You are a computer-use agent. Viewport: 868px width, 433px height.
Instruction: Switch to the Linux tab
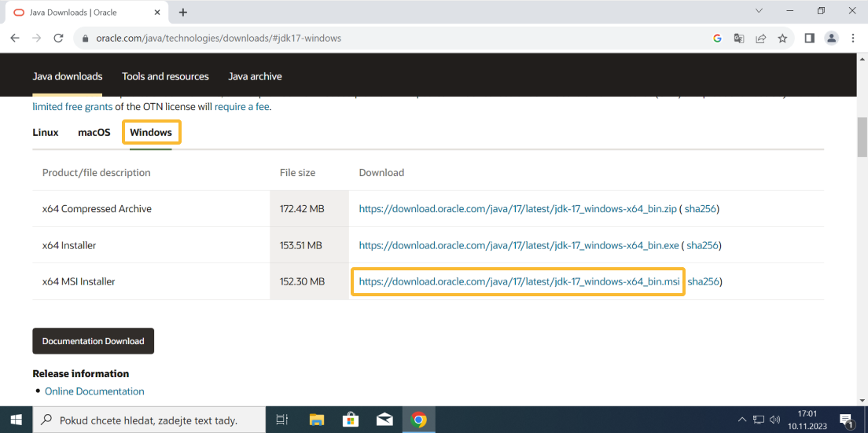point(46,132)
